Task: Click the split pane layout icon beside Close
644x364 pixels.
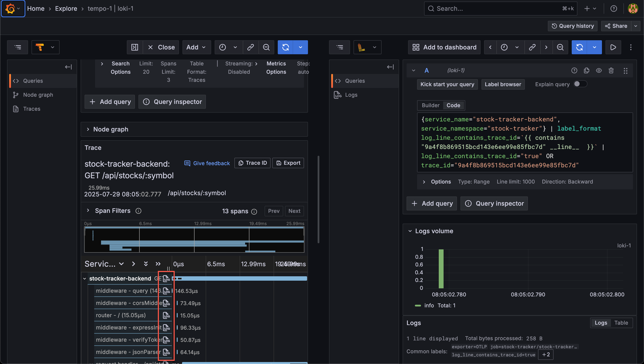Action: click(135, 47)
